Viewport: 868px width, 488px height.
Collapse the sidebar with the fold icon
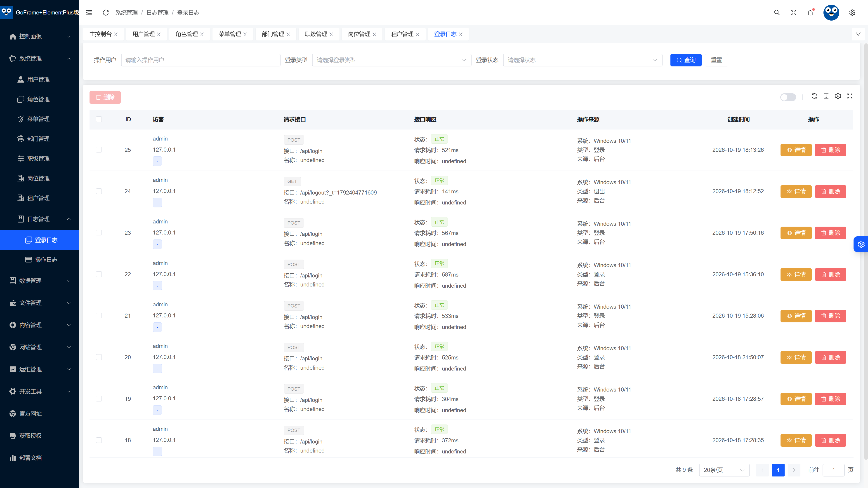[89, 12]
